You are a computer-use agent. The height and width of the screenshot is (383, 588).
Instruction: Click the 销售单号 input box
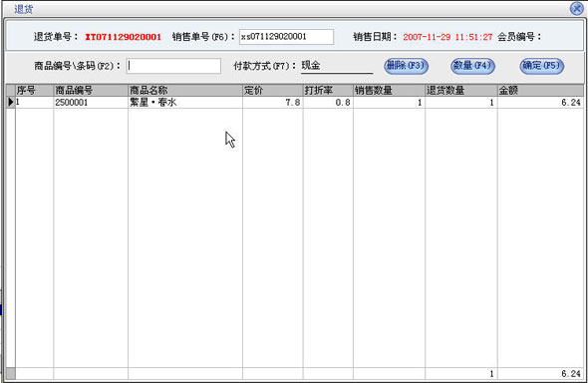point(286,37)
